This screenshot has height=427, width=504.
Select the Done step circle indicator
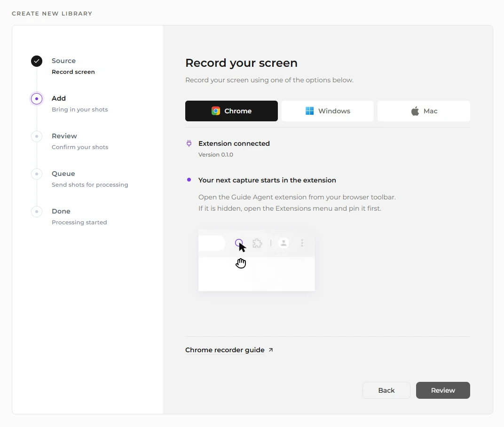click(37, 212)
